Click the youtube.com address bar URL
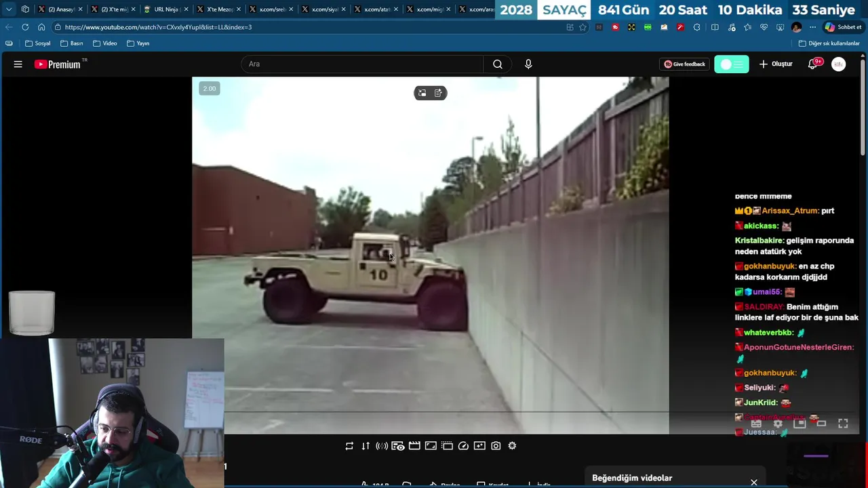 coord(158,27)
